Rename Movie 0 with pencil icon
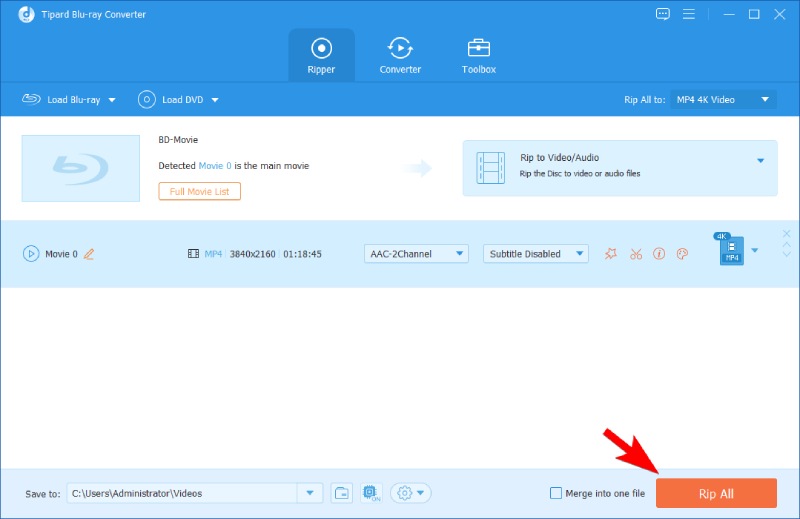 pos(89,254)
